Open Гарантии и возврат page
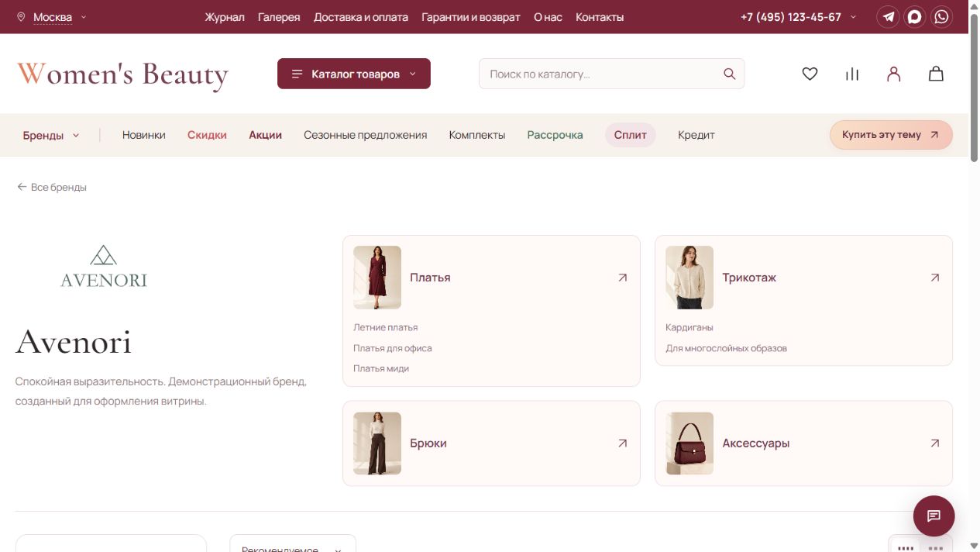This screenshot has width=980, height=552. click(471, 17)
